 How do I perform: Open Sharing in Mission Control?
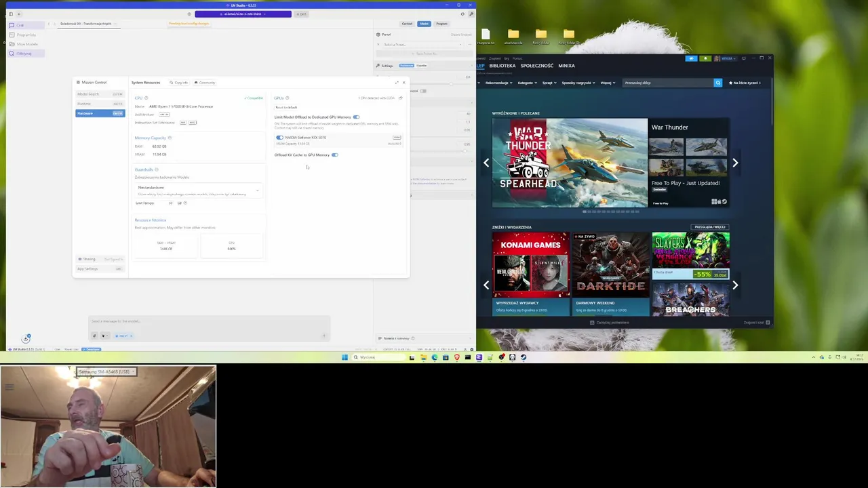coord(100,259)
